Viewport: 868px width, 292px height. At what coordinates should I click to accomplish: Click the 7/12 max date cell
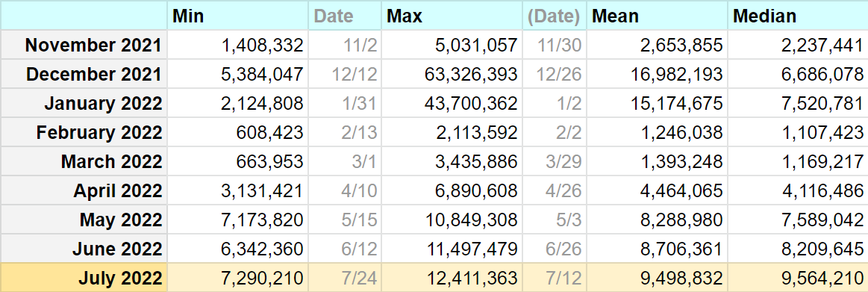tap(555, 278)
